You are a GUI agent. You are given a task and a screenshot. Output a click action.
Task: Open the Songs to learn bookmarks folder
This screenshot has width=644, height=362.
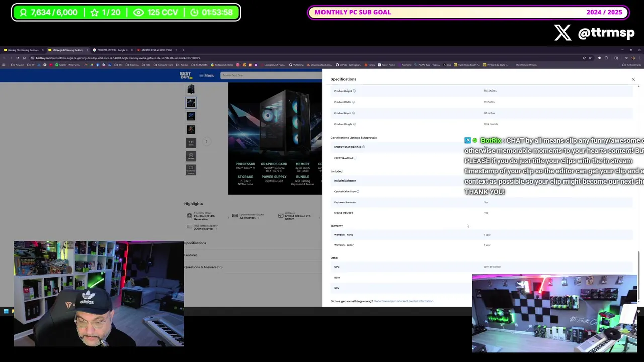point(163,65)
